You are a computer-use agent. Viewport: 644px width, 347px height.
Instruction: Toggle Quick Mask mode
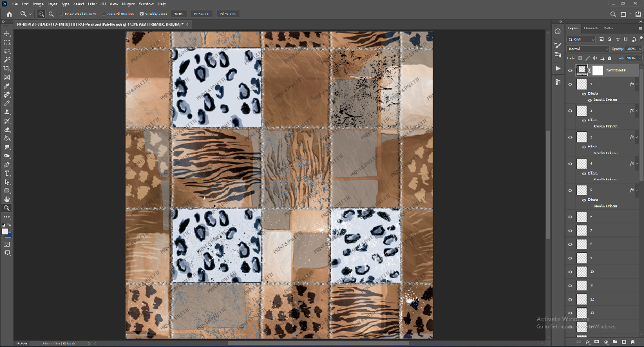click(x=6, y=244)
